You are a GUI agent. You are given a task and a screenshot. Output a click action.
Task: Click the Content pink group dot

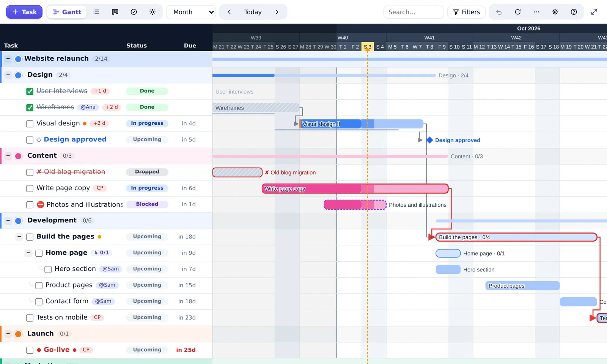(18, 156)
